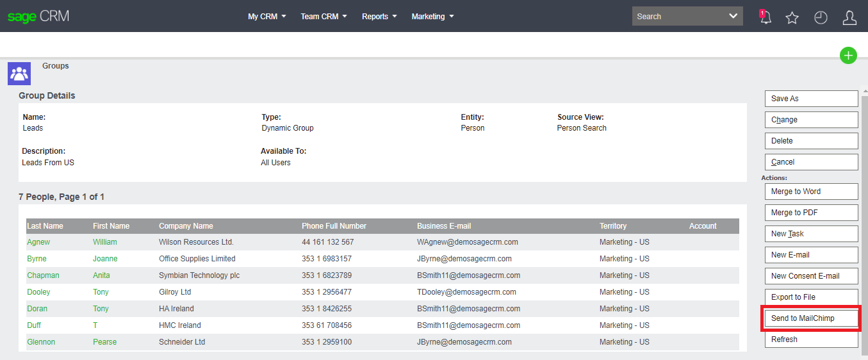Screen dimensions: 868x360
Task: Open the Marketing menu
Action: point(433,17)
